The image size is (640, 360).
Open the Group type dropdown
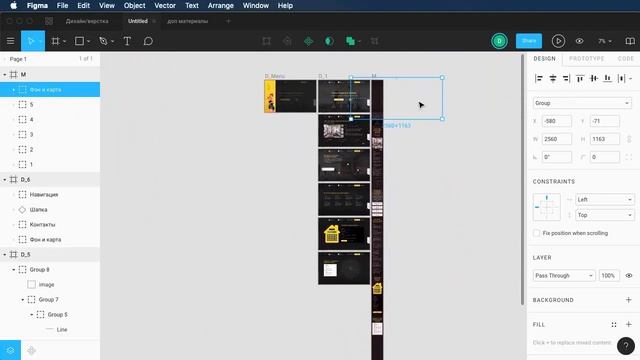(x=582, y=103)
